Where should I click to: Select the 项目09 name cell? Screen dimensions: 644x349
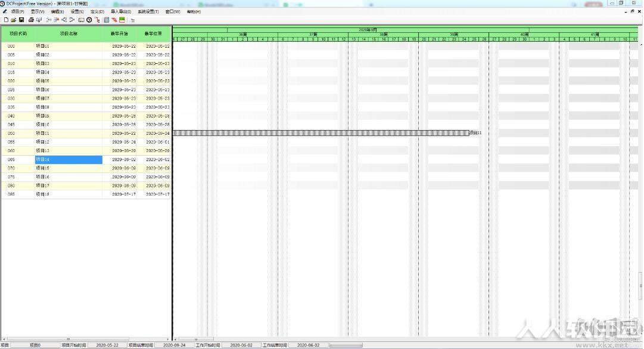(x=69, y=116)
